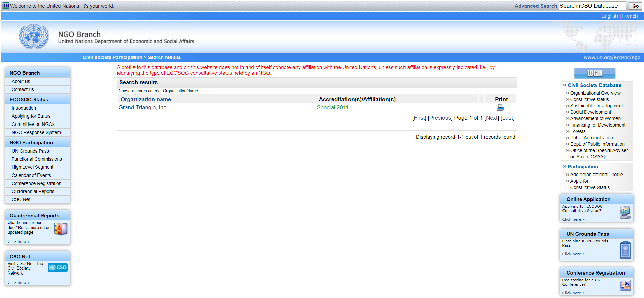The height and width of the screenshot is (298, 644).
Task: Click here link in CSO Net box
Action: point(18,282)
